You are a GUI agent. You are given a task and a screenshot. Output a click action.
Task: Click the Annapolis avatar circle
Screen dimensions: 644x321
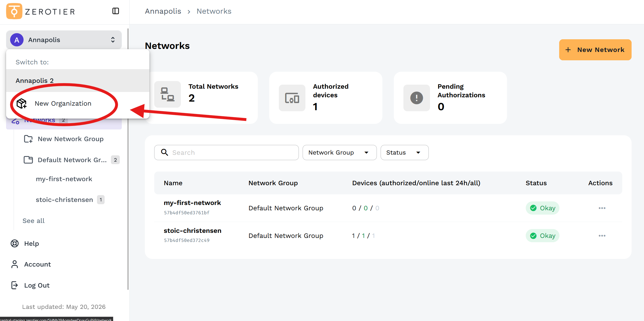click(x=17, y=40)
